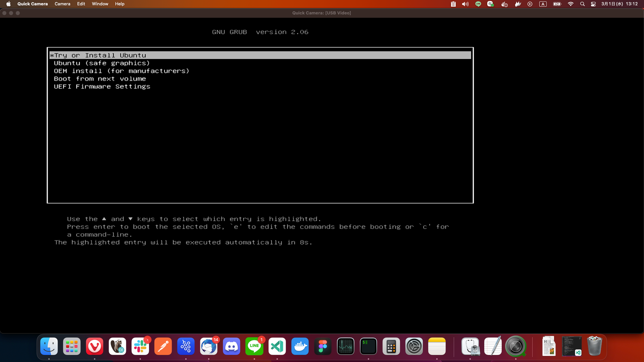
Task: Open the Help menu
Action: pos(119,4)
